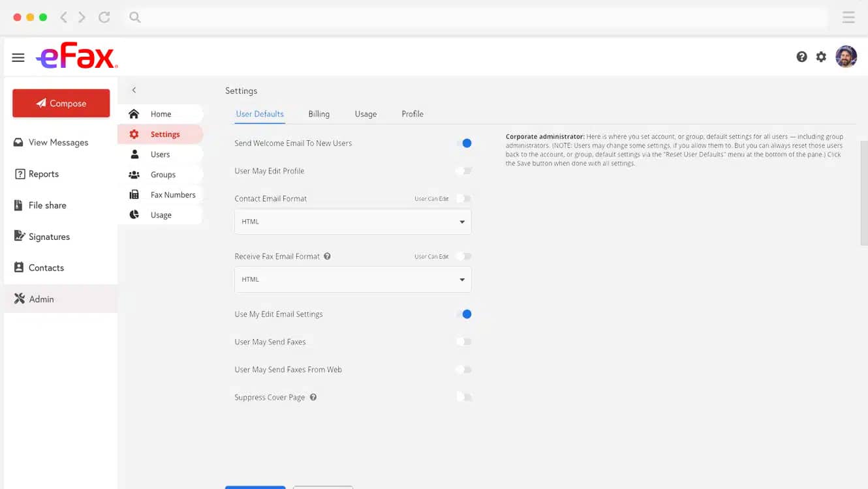The height and width of the screenshot is (489, 868).
Task: Go to Reports in sidebar
Action: point(43,174)
